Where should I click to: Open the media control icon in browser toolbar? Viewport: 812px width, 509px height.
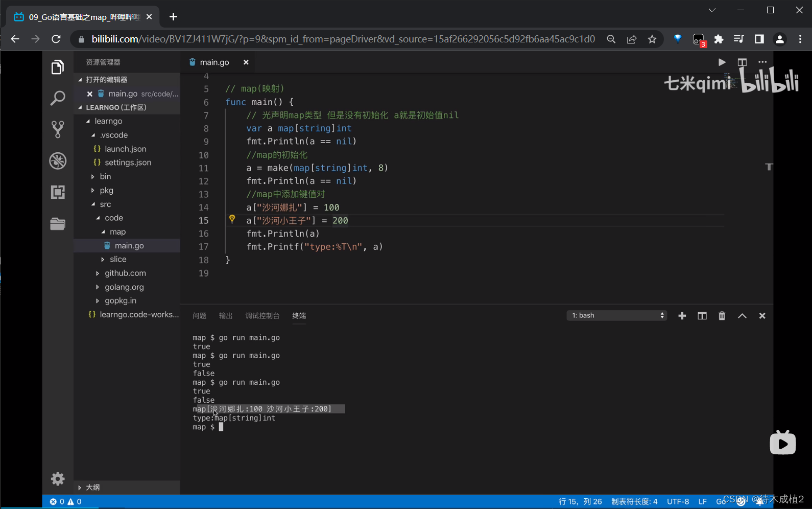pyautogui.click(x=739, y=39)
